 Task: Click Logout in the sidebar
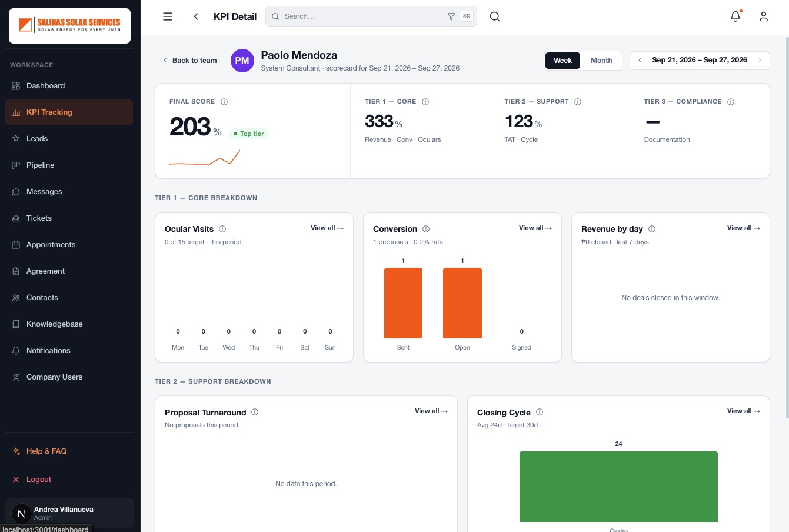click(69, 480)
